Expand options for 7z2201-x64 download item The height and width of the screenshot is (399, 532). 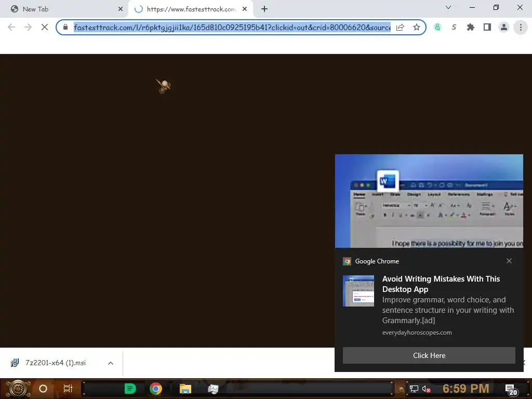coord(111,363)
